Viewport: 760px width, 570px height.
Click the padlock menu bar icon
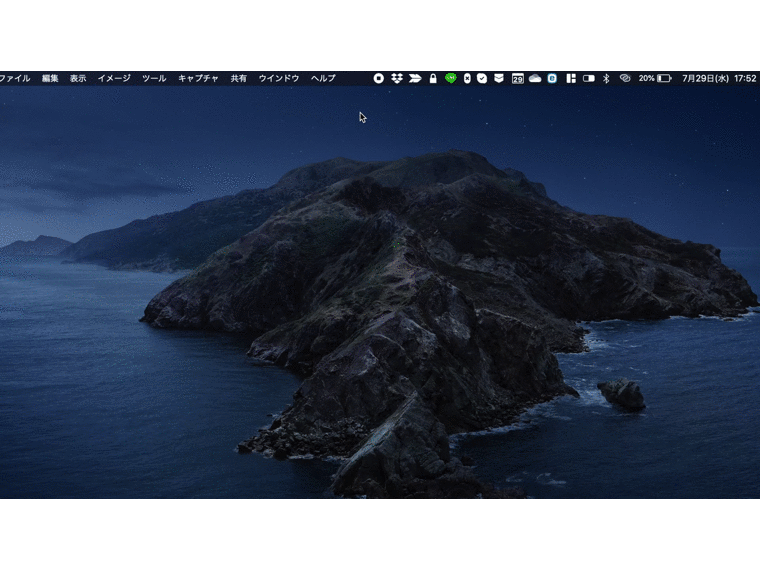coord(433,78)
